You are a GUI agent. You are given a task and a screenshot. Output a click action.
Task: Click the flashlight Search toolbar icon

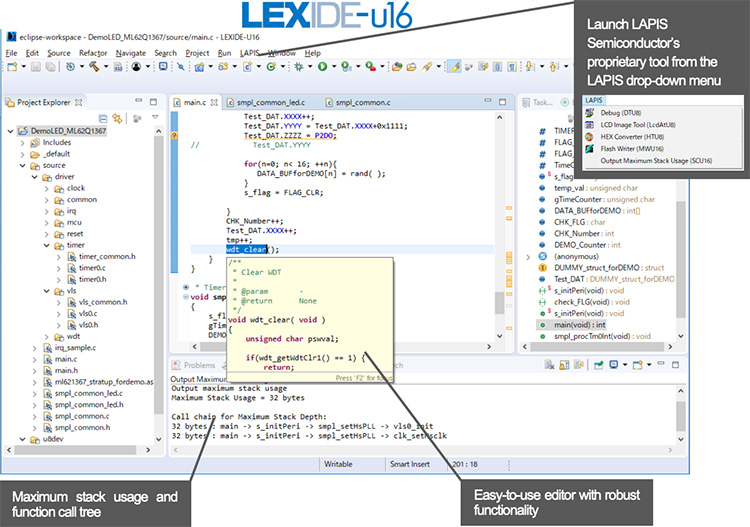(x=427, y=67)
